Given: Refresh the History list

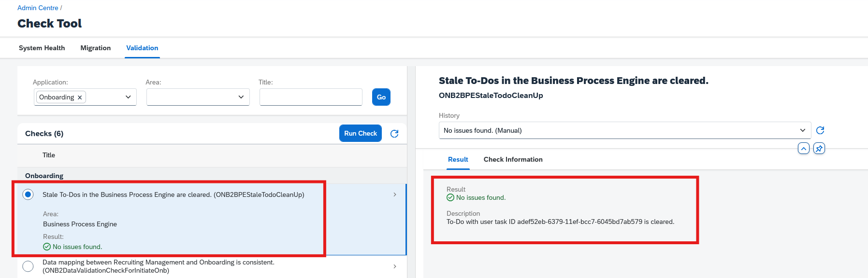Looking at the screenshot, I should coord(820,130).
